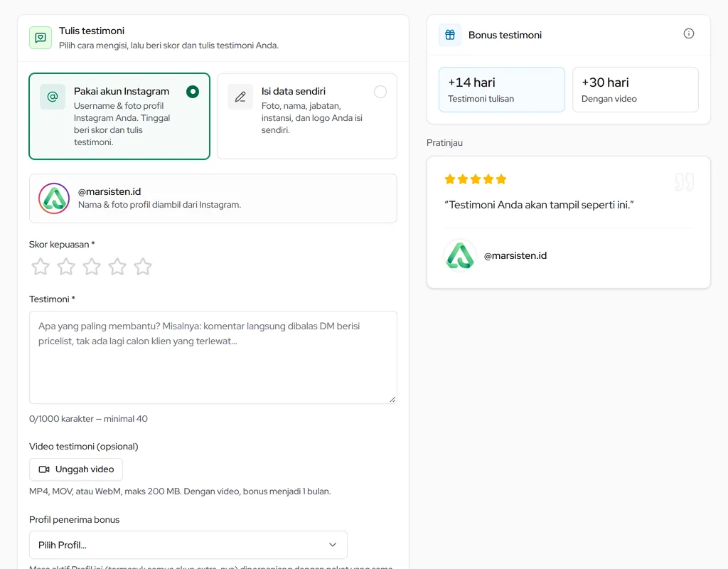The height and width of the screenshot is (569, 728).
Task: Click the textarea resize handle corner
Action: pos(392,399)
